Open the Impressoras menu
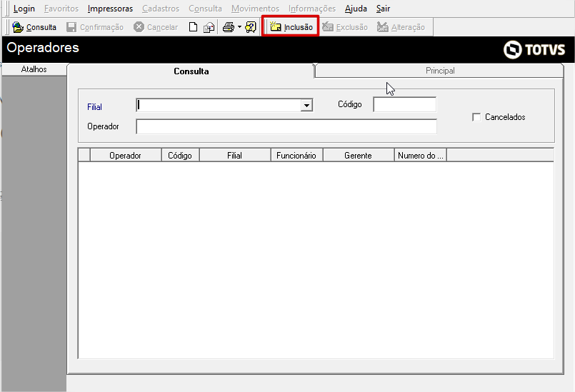This screenshot has height=392, width=575. click(x=110, y=9)
